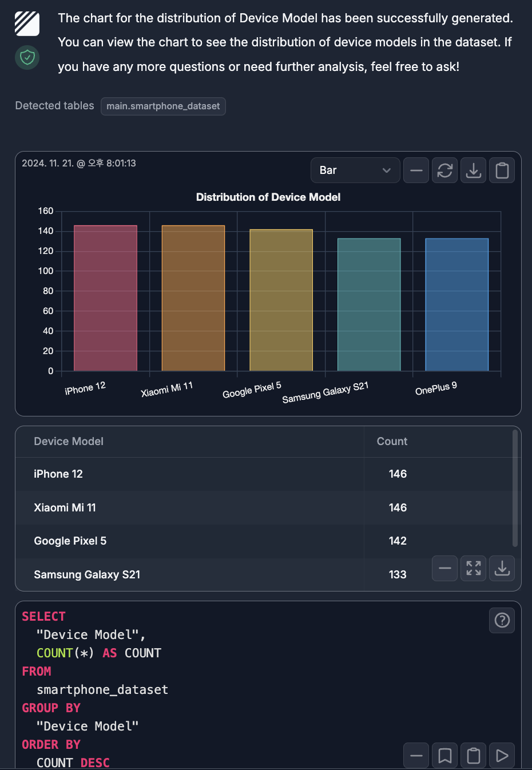Collapse the chart panel with minus icon
Screen dimensions: 532x770
point(416,170)
